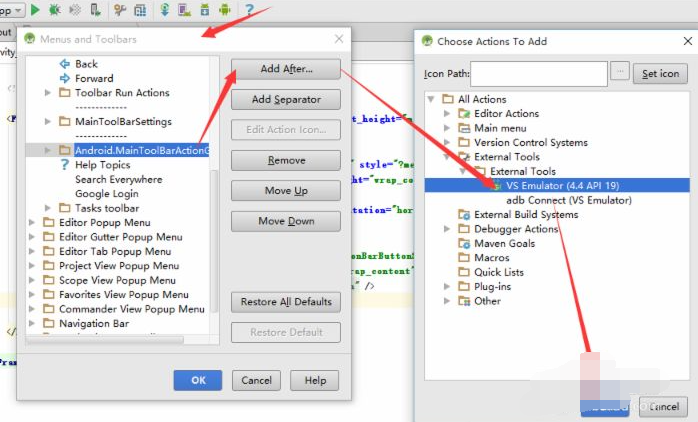
Task: Confirm Menus and Toolbars with OK
Action: click(198, 380)
